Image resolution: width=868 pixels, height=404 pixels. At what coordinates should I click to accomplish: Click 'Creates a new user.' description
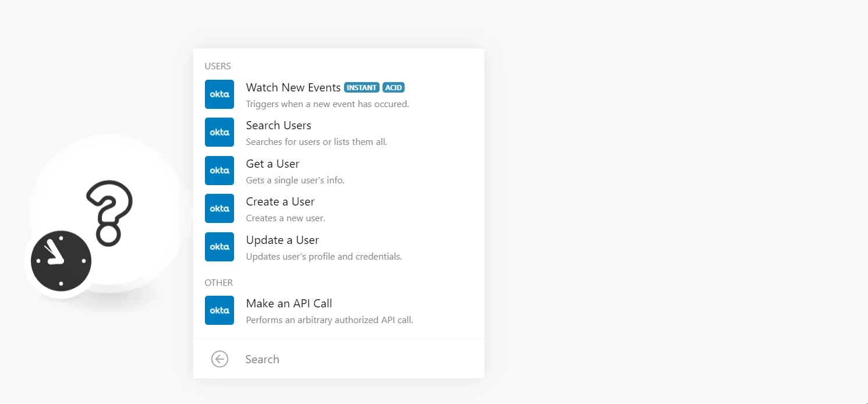[285, 218]
